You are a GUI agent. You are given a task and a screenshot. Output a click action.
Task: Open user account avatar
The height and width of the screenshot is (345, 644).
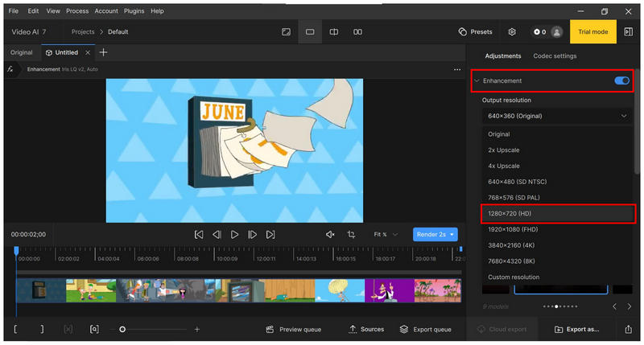[556, 32]
